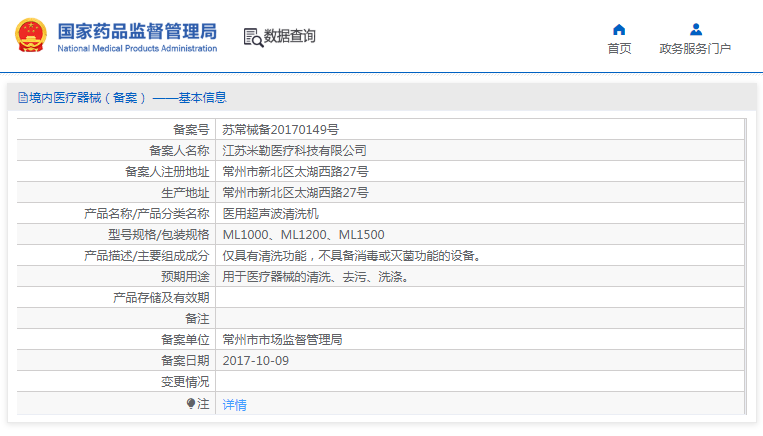Screen dimensions: 763x436
Task: Click the 备案单位 label
Action: [x=185, y=339]
